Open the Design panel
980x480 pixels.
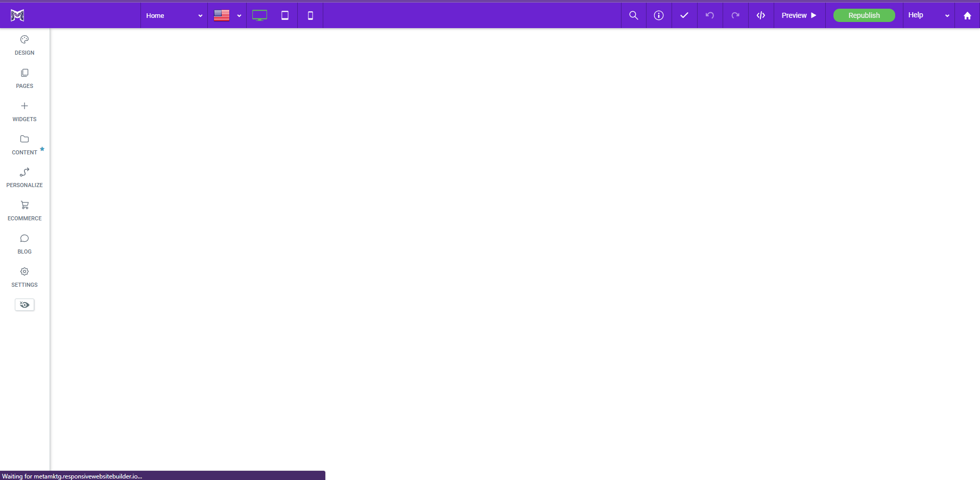tap(24, 44)
